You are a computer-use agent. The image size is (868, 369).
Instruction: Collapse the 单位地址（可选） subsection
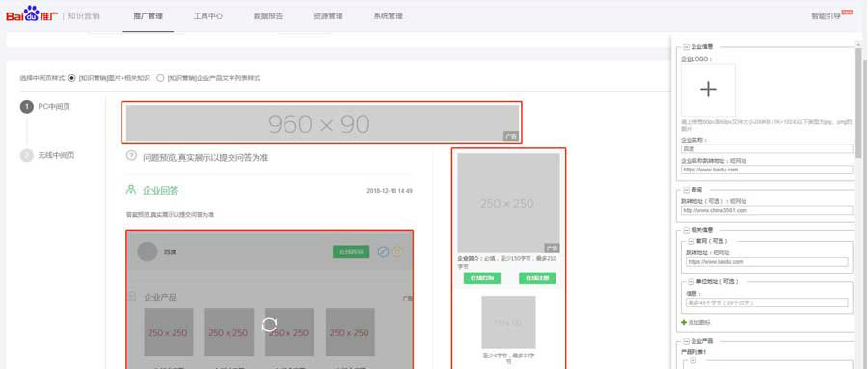tap(691, 281)
